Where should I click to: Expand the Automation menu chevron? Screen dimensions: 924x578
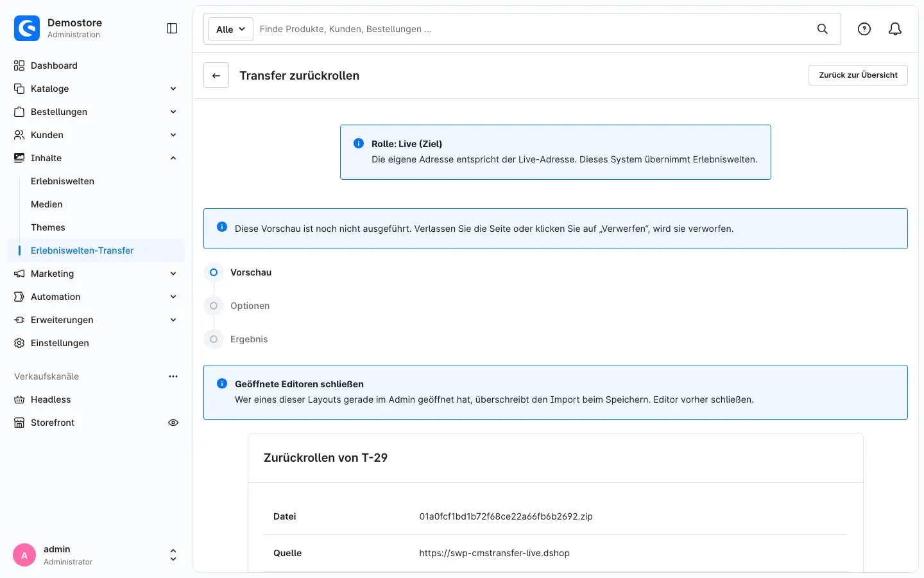(x=173, y=297)
